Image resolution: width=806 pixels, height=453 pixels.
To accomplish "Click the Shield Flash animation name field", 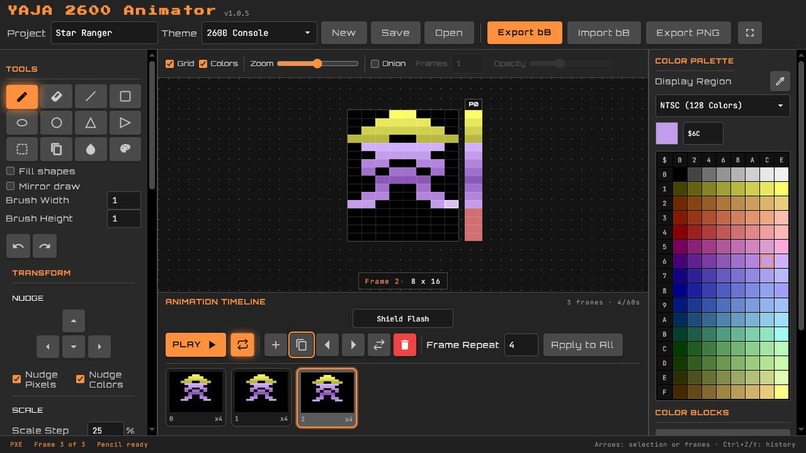I will pos(402,319).
